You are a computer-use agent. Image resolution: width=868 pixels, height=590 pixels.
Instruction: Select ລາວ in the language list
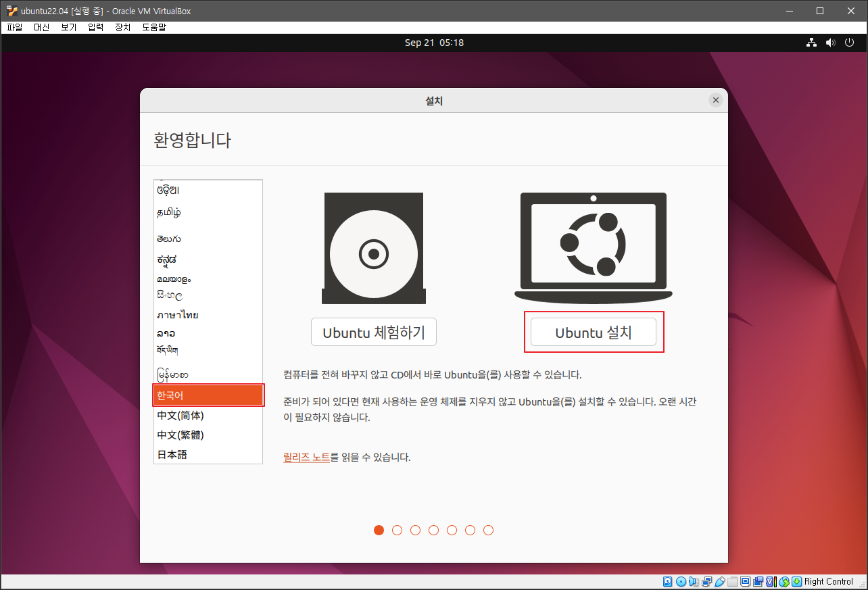(208, 333)
